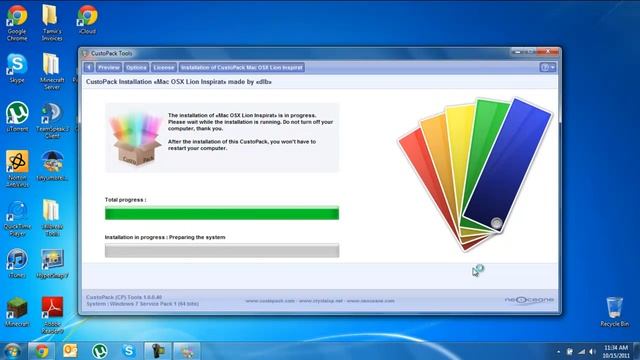640x360 pixels.
Task: Open the help dropdown in CustoPack toolbar
Action: click(x=548, y=67)
